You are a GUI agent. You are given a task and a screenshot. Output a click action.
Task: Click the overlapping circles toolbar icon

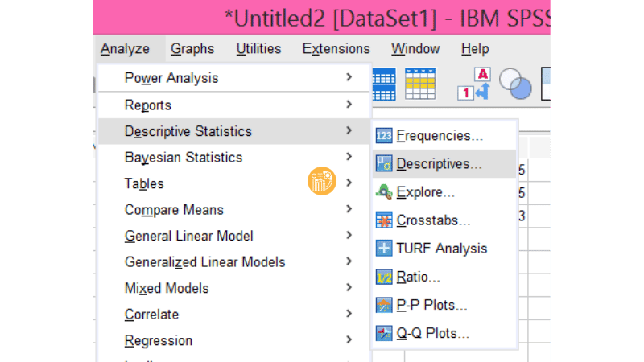(x=515, y=84)
